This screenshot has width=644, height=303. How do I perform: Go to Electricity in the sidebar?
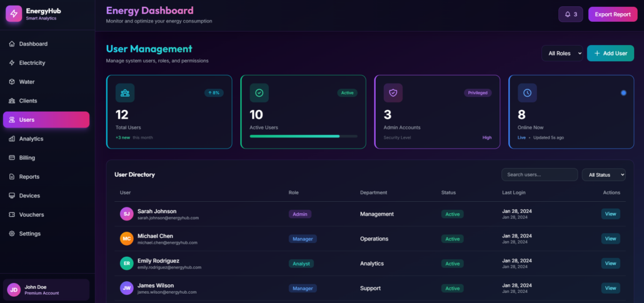[x=32, y=62]
